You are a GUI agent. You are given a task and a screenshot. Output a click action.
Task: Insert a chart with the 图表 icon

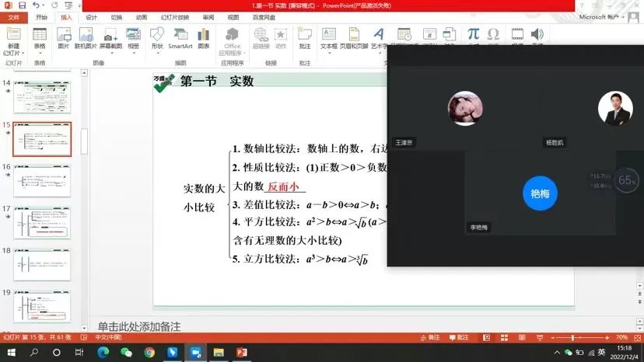[204, 37]
